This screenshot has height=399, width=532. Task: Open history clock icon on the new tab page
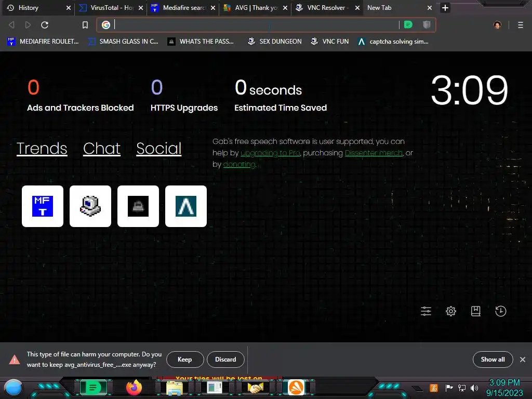coord(501,311)
